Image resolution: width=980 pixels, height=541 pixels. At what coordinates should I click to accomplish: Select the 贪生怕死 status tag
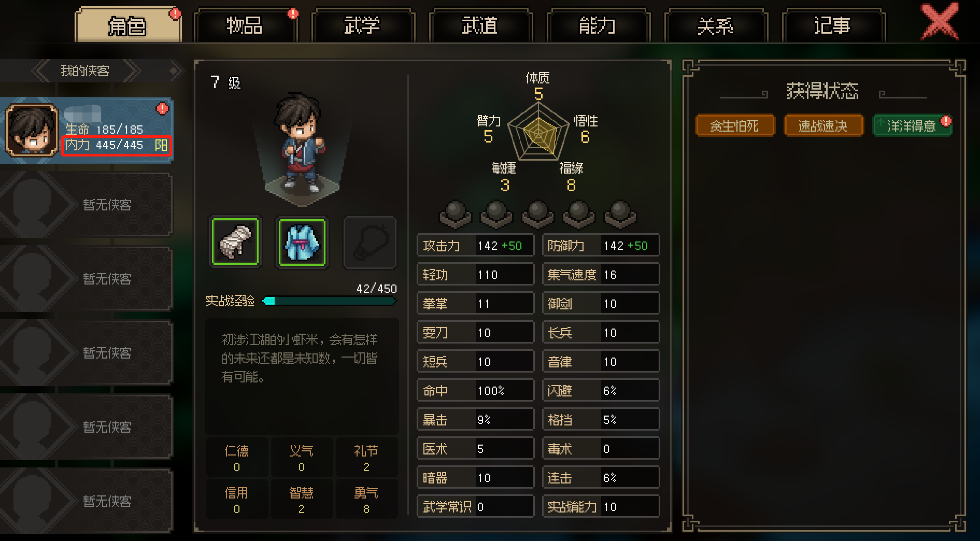735,125
